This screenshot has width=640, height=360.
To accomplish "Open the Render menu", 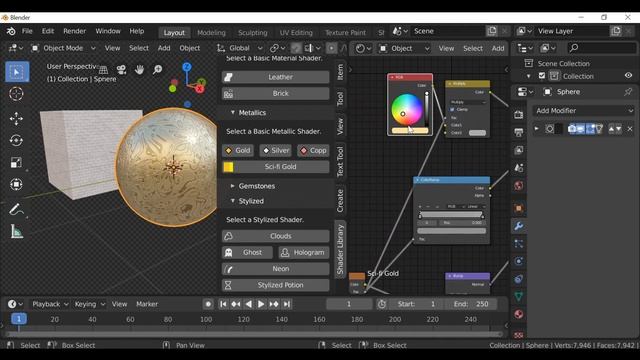I will coord(74,31).
